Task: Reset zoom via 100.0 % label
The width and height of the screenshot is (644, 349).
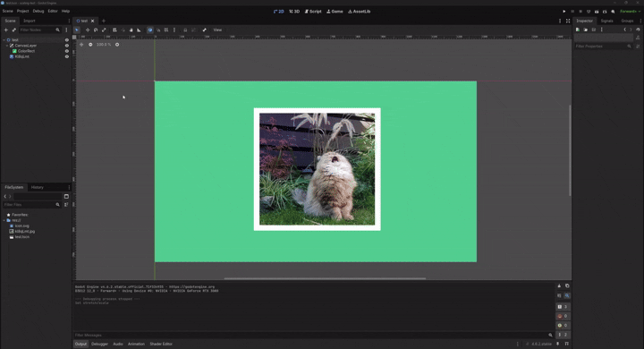Action: [x=104, y=45]
